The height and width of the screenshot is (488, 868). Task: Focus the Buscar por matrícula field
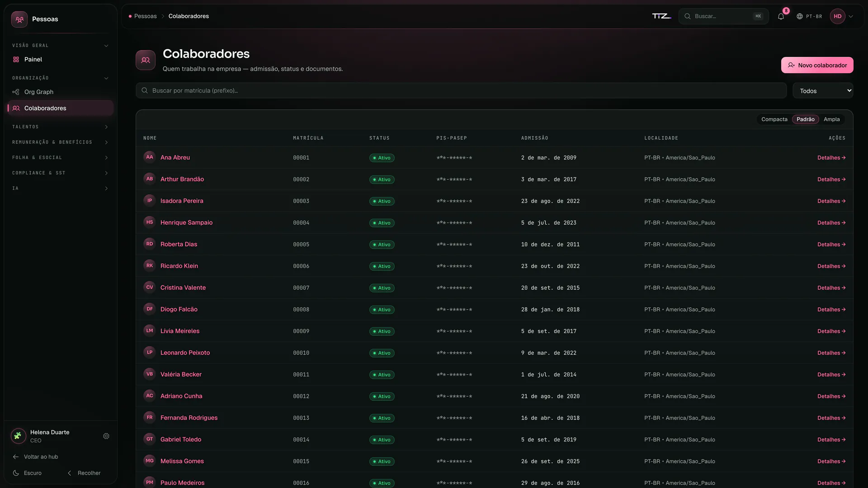[461, 91]
